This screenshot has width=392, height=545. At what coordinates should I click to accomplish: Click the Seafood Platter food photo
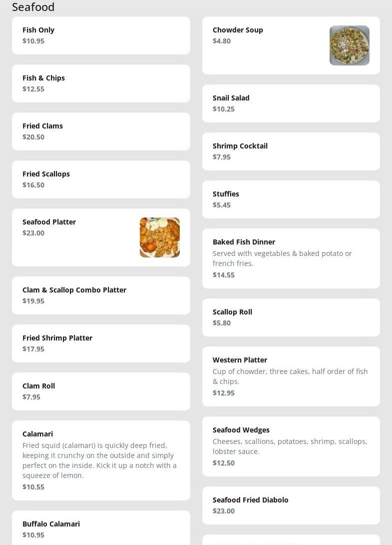(x=159, y=237)
